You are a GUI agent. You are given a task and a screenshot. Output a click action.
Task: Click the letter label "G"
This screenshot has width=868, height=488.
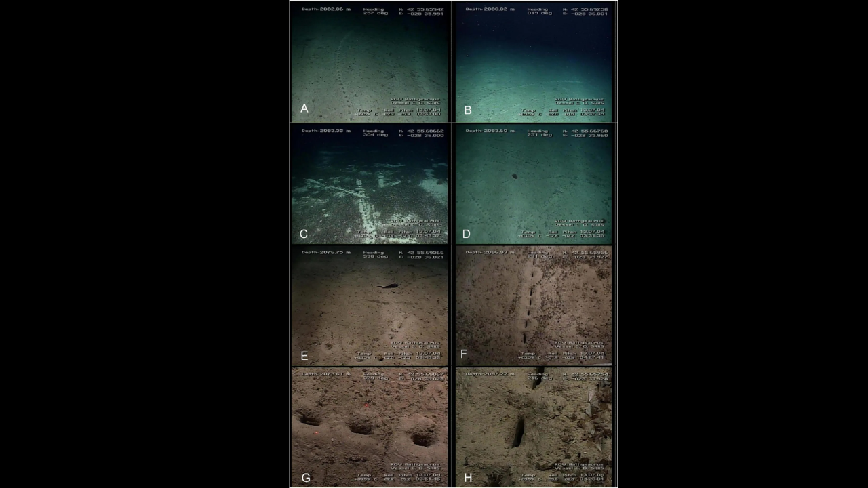[306, 478]
